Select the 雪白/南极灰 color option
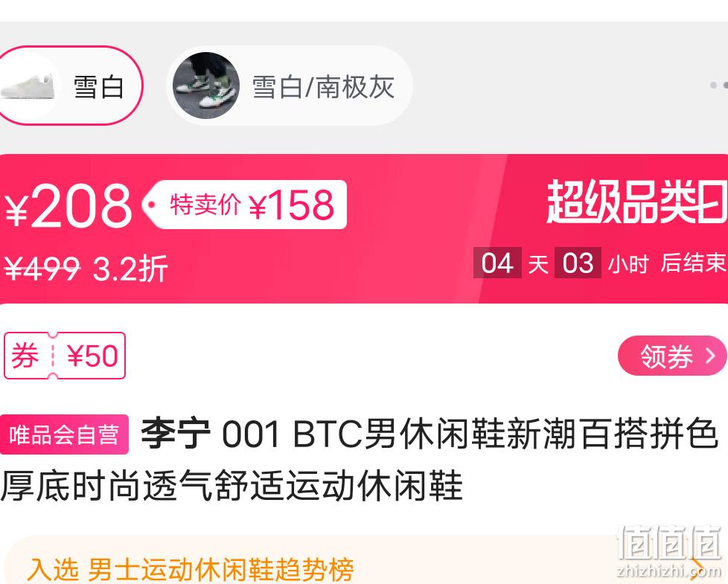Viewport: 728px width, 584px height. [290, 86]
